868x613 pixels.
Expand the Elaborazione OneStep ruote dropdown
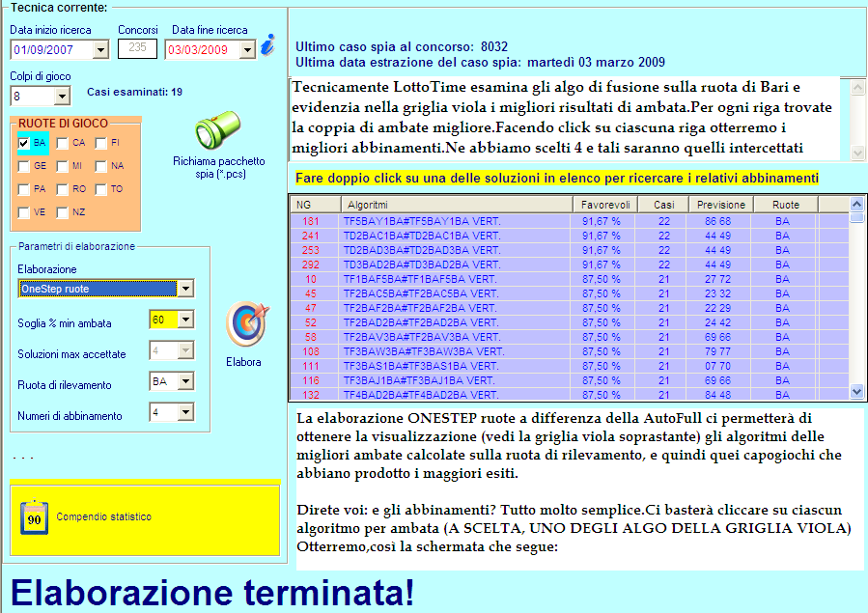[185, 289]
